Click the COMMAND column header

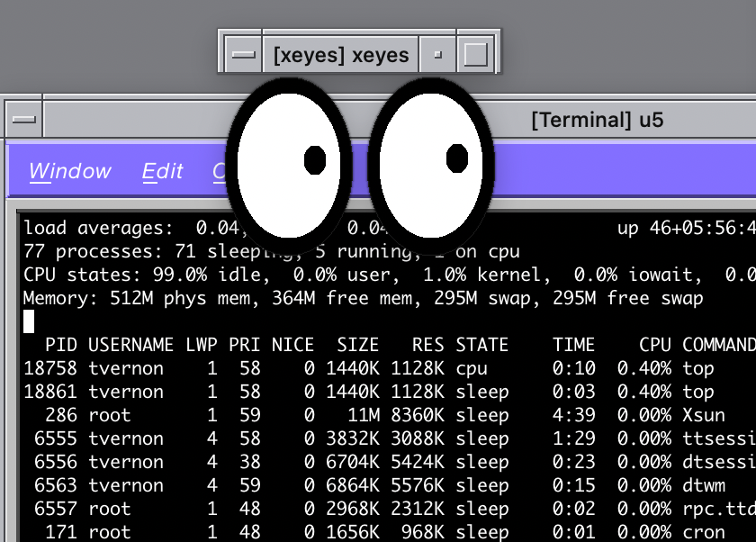(719, 345)
